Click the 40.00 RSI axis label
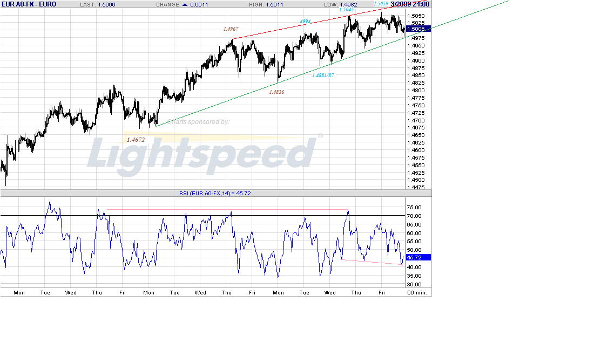 point(414,267)
